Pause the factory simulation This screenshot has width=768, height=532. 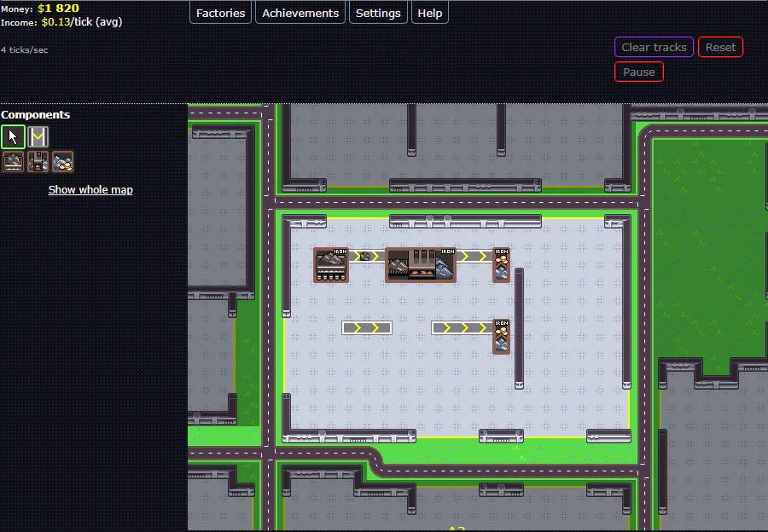(638, 72)
